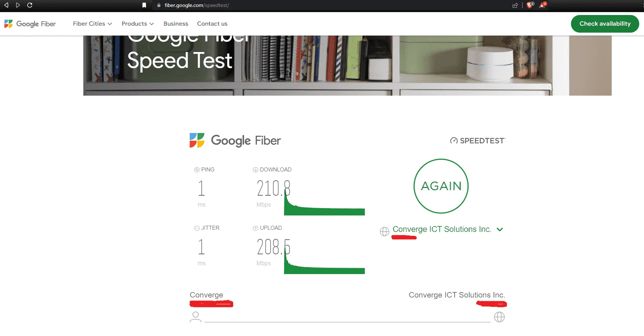
Task: Select the Speed Test banner image
Action: click(x=347, y=66)
